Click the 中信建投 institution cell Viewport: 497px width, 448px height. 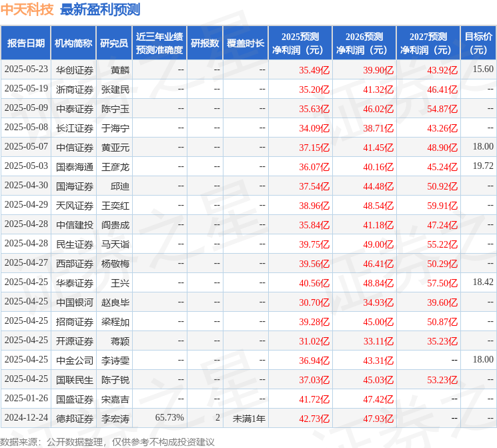coord(75,225)
